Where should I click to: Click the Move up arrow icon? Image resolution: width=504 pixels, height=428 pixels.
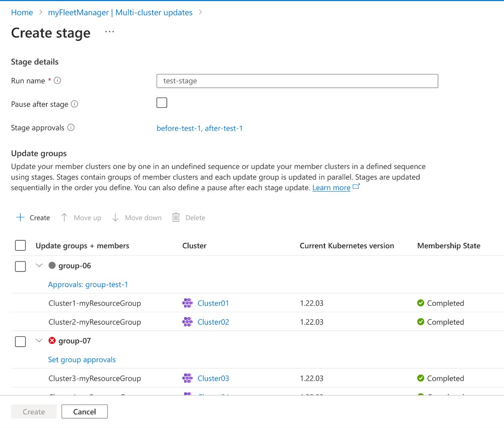click(64, 218)
